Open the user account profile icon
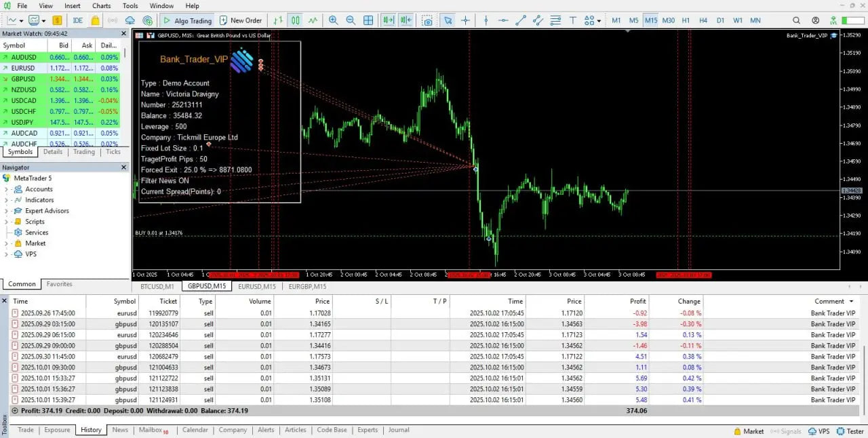The height and width of the screenshot is (438, 868). [x=815, y=20]
